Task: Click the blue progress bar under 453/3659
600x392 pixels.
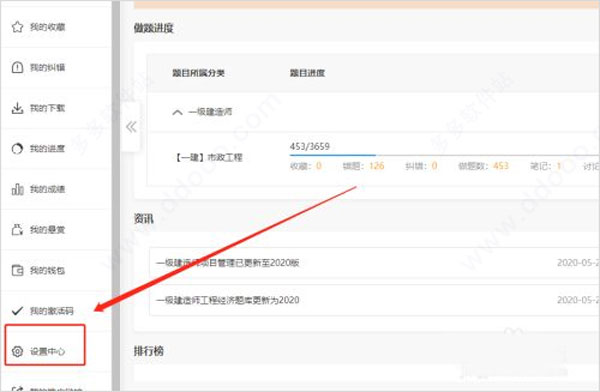Action: pos(333,155)
